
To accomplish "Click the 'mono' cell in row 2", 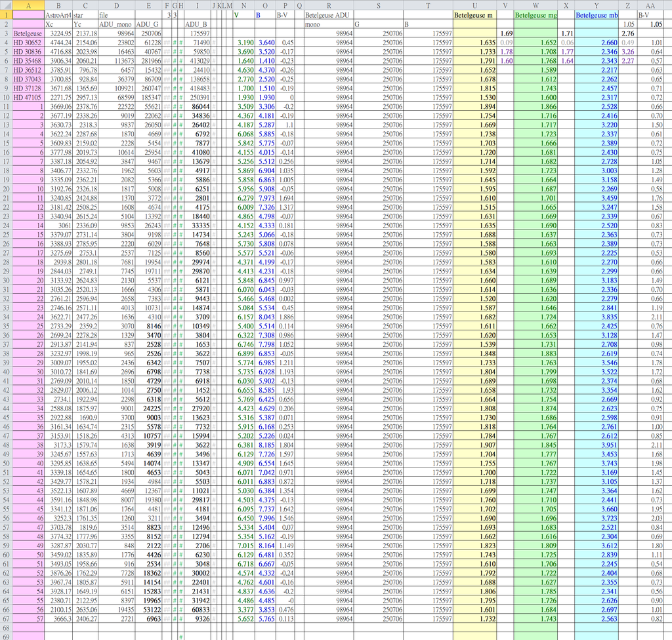I will (x=329, y=24).
